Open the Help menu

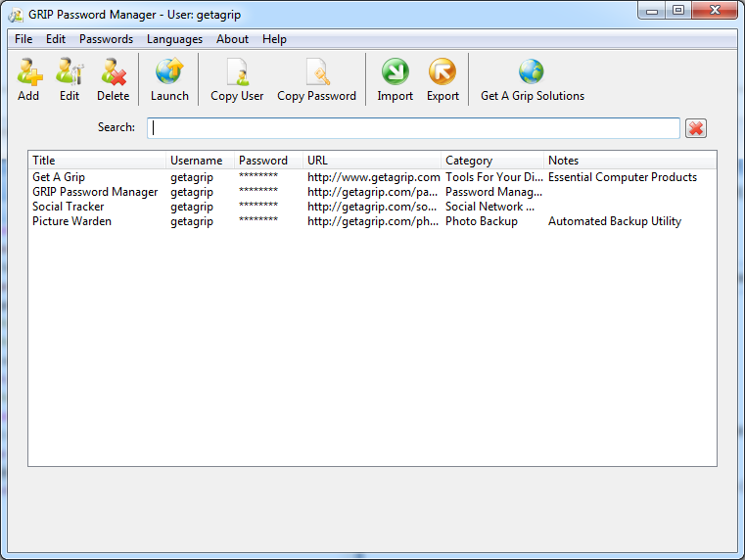pyautogui.click(x=274, y=39)
